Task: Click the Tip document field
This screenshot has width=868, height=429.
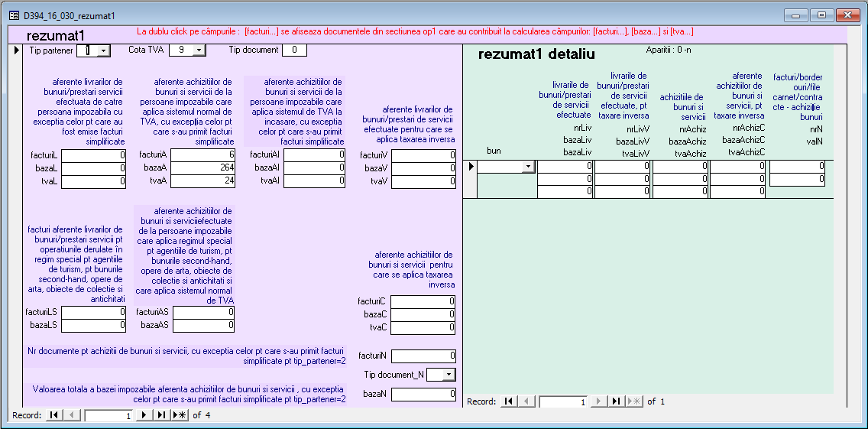Action: [294, 50]
